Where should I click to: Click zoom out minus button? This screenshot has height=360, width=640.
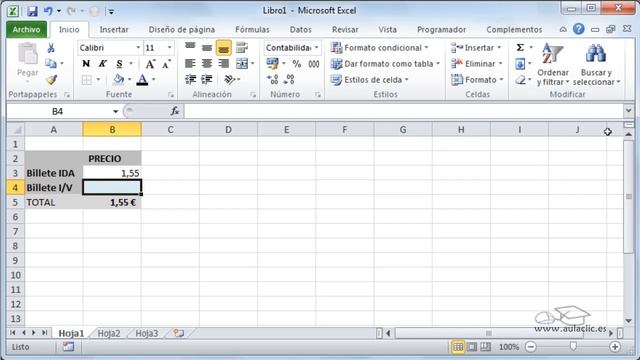point(531,347)
